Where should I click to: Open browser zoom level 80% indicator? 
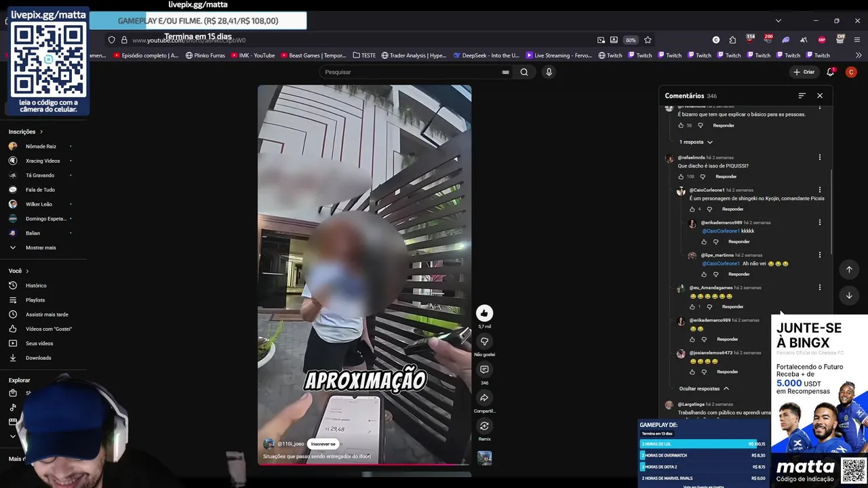(x=631, y=40)
